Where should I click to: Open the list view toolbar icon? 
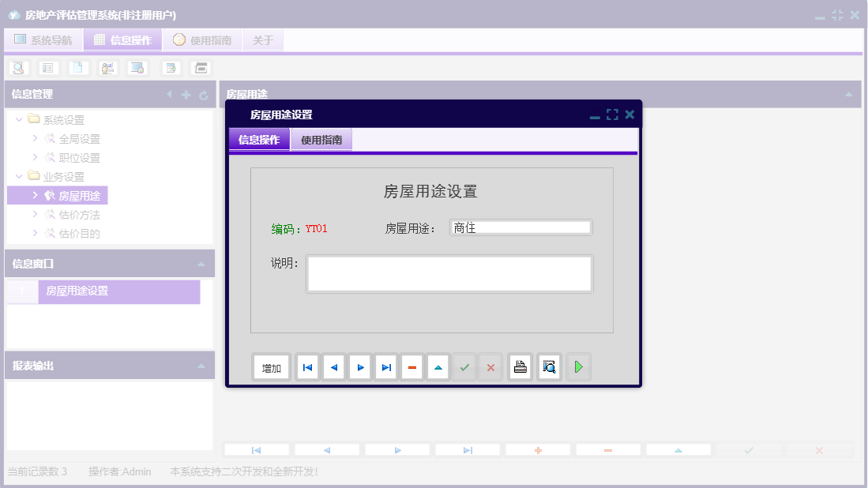pyautogui.click(x=48, y=67)
